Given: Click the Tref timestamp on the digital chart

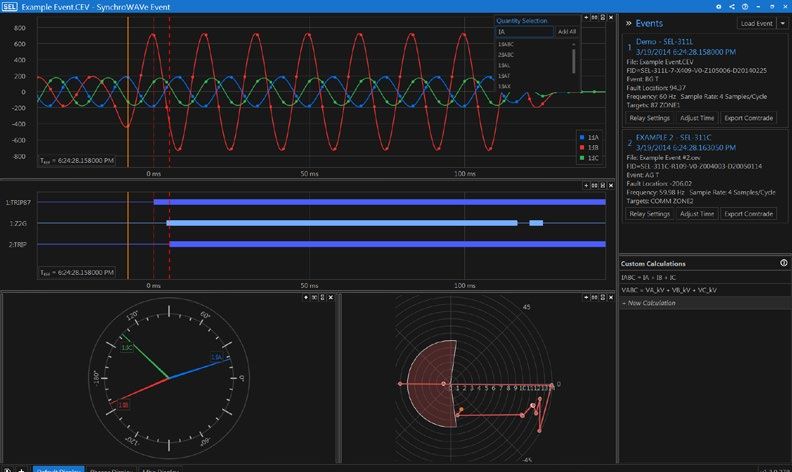Looking at the screenshot, I should 77,272.
